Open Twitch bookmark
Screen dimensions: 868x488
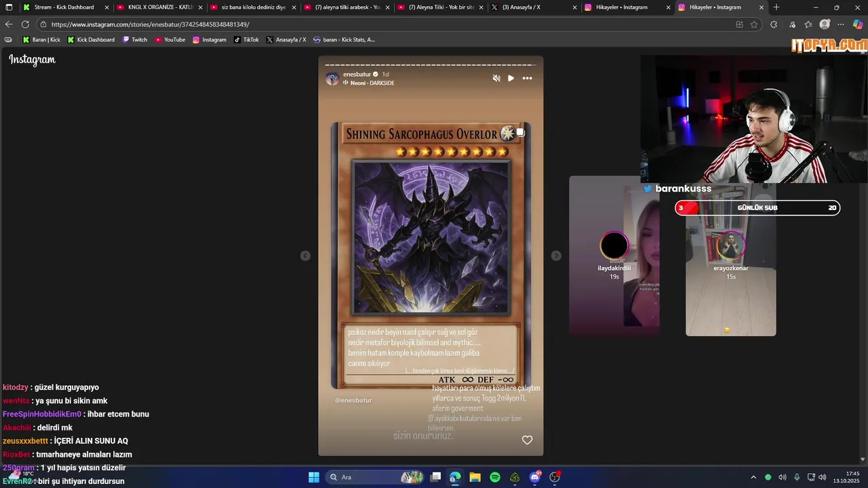tap(135, 40)
